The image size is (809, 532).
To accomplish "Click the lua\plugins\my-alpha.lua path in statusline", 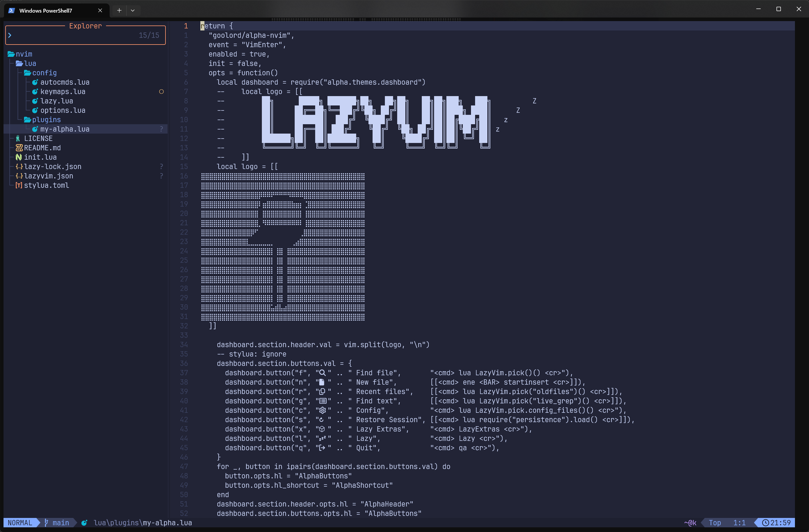I will pyautogui.click(x=142, y=523).
